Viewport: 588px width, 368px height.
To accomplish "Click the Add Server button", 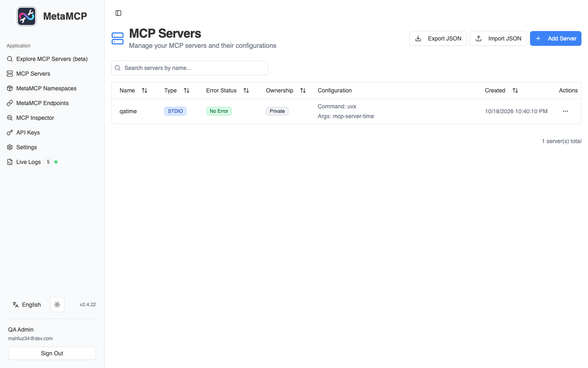I will click(556, 38).
